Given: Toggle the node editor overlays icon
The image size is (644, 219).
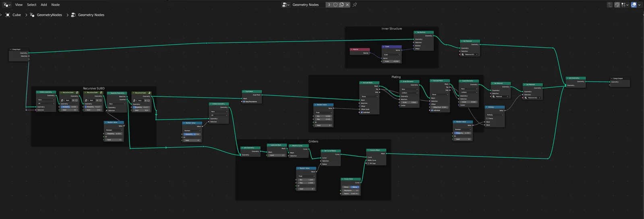Looking at the screenshot, I should pyautogui.click(x=634, y=5).
